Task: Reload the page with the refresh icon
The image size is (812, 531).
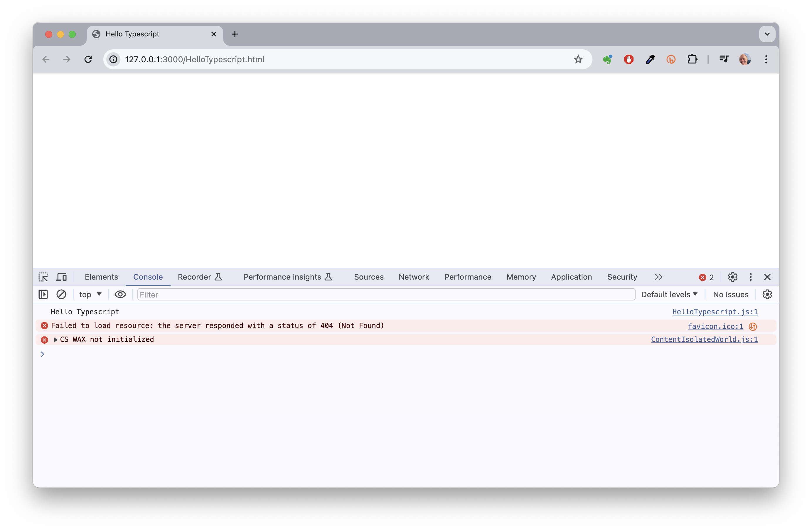Action: coord(88,59)
